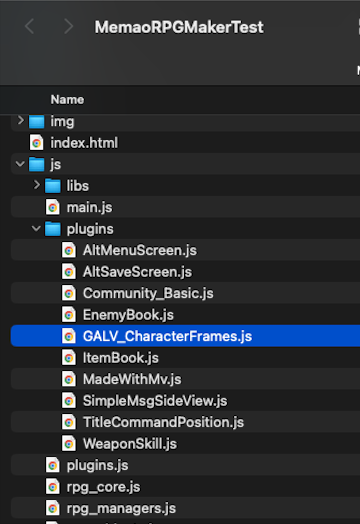Screen dimensions: 360x524
Task: Go forward with the Finder forward arrow
Action: pos(69,26)
